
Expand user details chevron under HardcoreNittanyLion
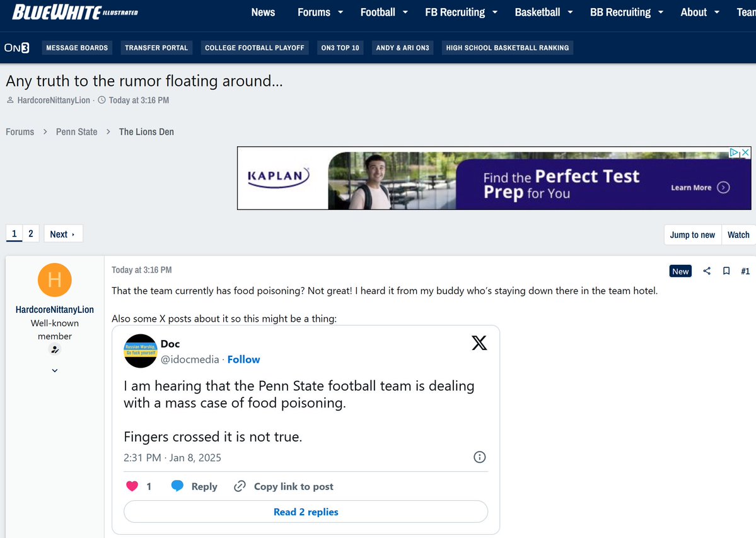55,371
